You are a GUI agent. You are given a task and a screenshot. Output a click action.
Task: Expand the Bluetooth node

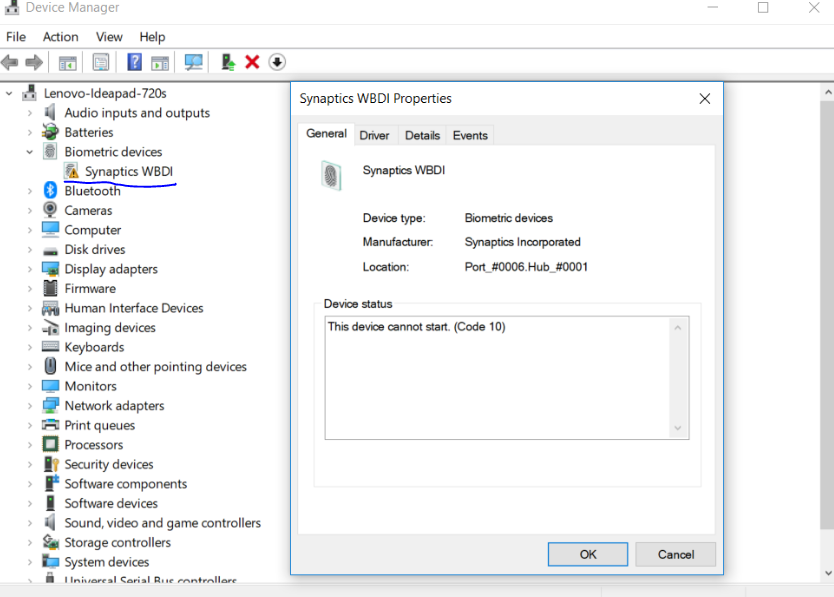[30, 191]
